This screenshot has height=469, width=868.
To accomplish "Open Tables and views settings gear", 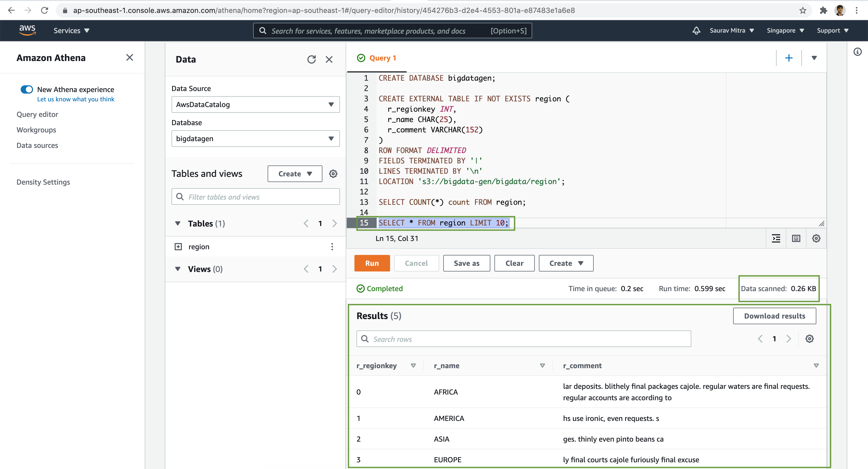I will point(333,174).
